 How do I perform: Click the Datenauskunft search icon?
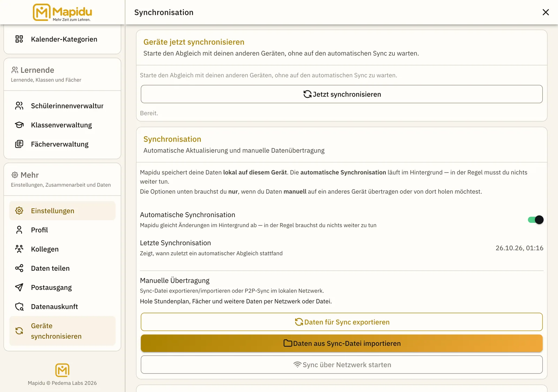[19, 306]
